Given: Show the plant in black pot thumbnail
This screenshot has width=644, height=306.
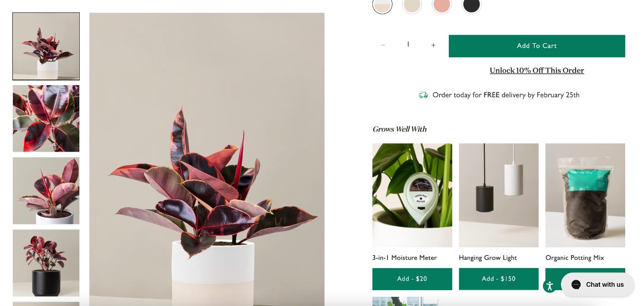Looking at the screenshot, I should tap(46, 263).
